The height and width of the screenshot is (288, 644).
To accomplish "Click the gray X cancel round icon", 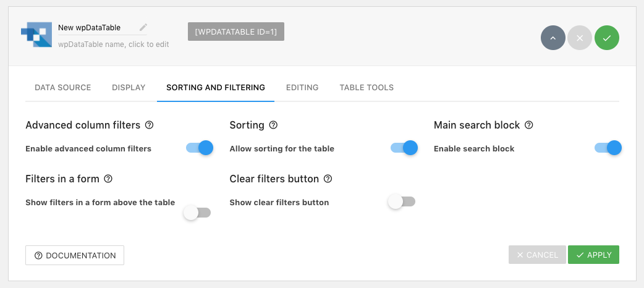I will point(580,38).
